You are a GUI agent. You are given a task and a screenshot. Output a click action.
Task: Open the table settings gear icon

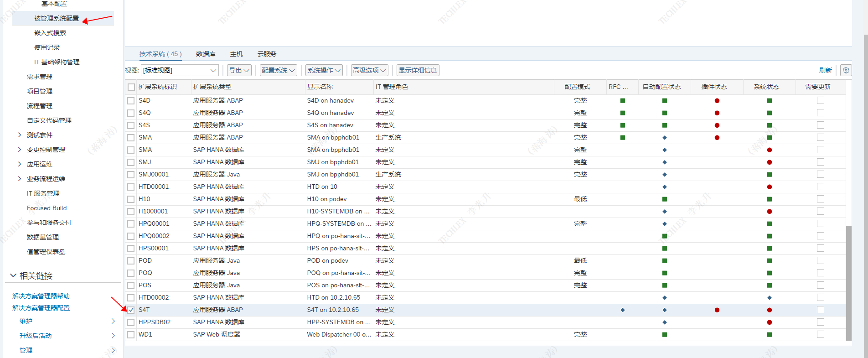846,70
